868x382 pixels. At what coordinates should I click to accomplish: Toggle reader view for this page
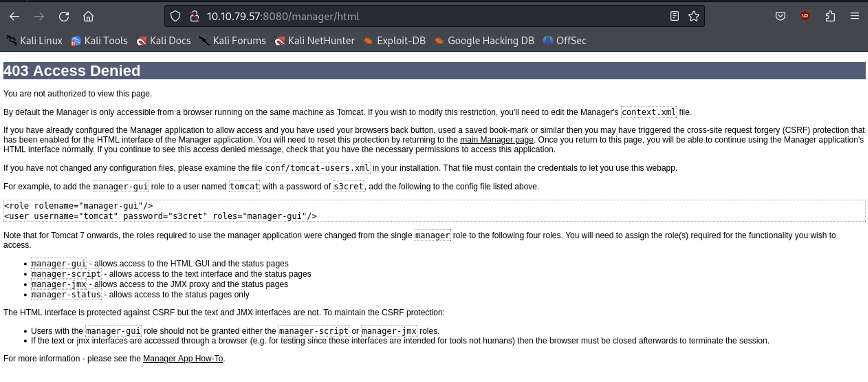674,16
